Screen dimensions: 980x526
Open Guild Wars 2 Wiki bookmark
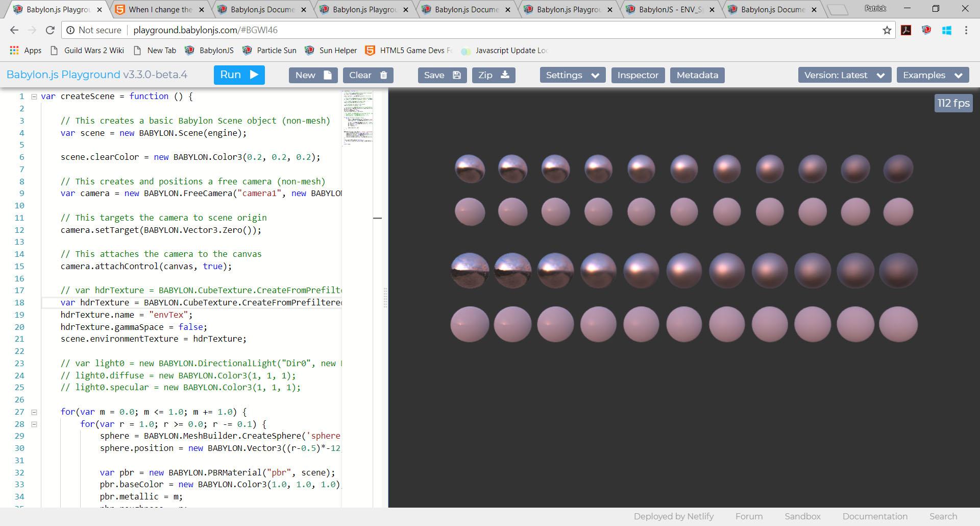[x=87, y=50]
